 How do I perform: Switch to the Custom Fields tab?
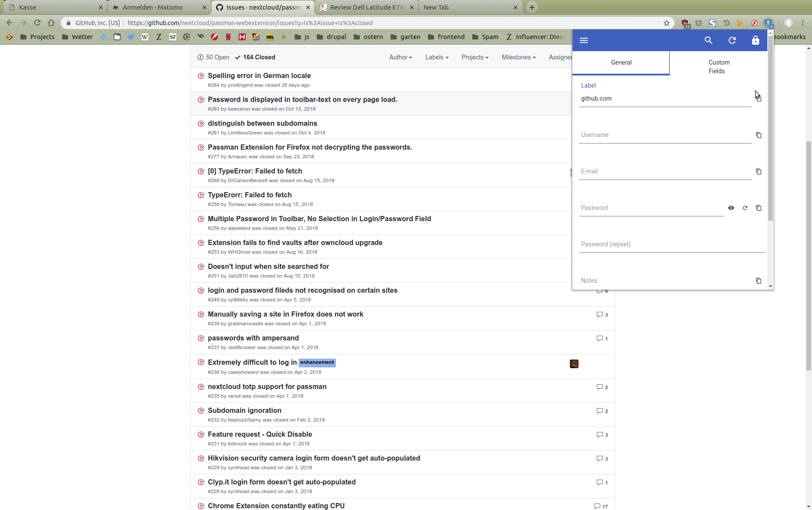[718, 67]
